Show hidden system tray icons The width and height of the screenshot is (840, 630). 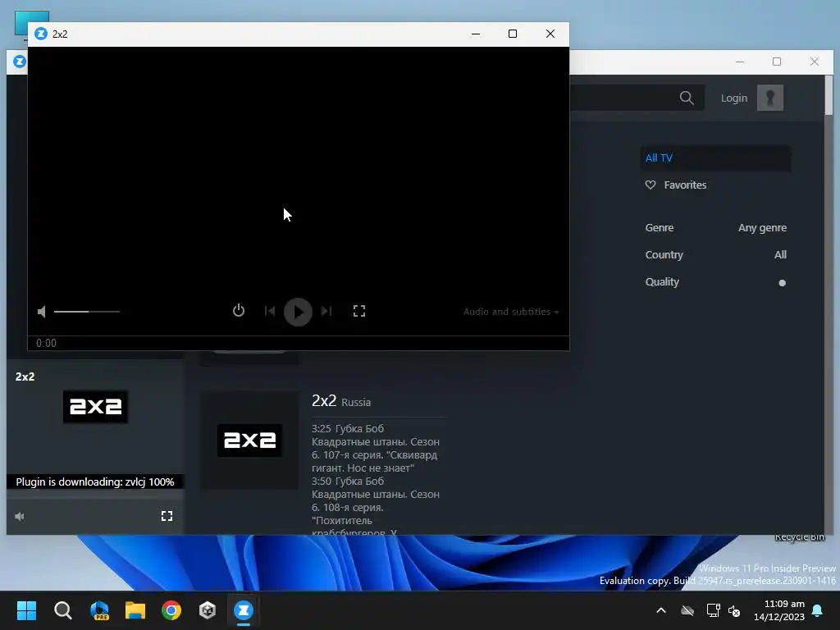pyautogui.click(x=661, y=610)
